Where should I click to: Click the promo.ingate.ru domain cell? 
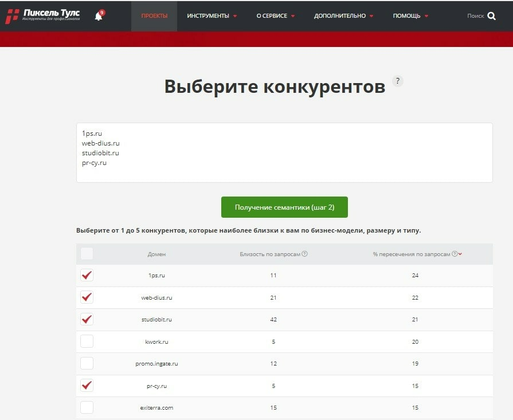[x=156, y=364]
